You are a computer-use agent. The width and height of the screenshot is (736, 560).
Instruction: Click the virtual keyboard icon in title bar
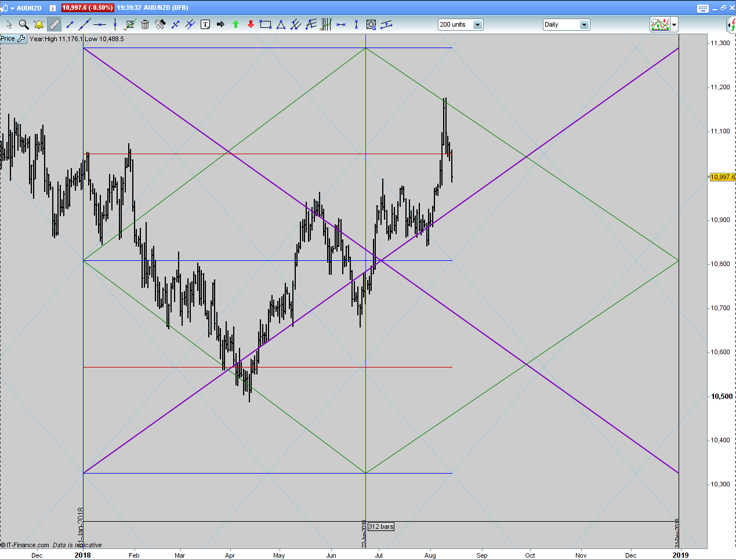click(703, 8)
